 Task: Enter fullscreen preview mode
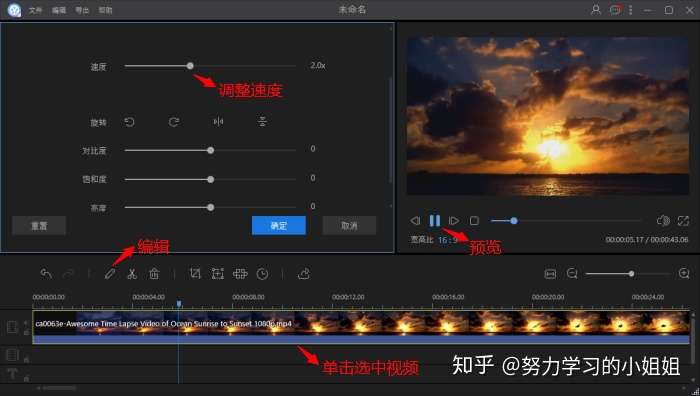683,221
